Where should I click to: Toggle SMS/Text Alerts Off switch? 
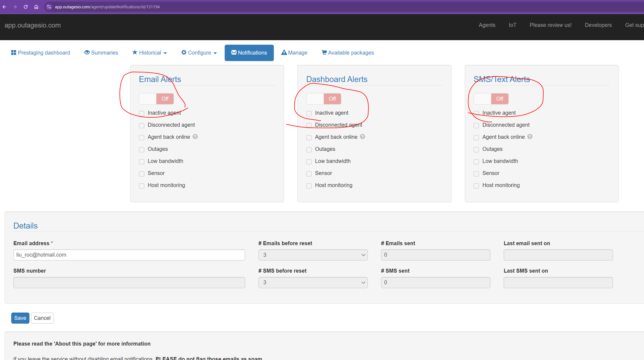click(491, 99)
